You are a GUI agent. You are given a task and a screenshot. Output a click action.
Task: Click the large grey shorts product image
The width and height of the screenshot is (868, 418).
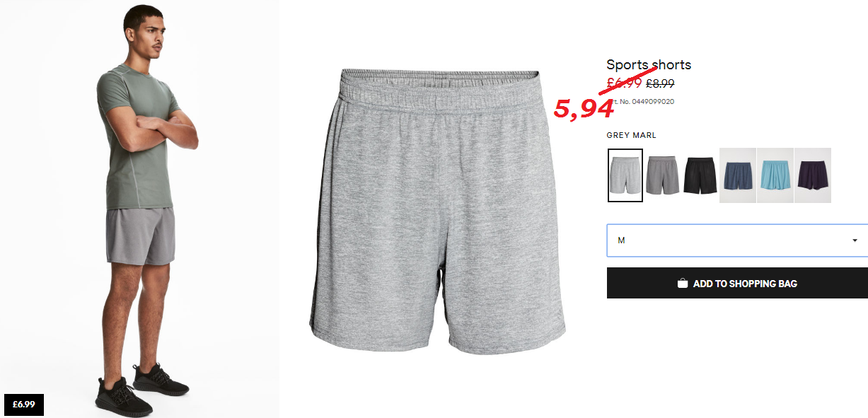[438, 210]
